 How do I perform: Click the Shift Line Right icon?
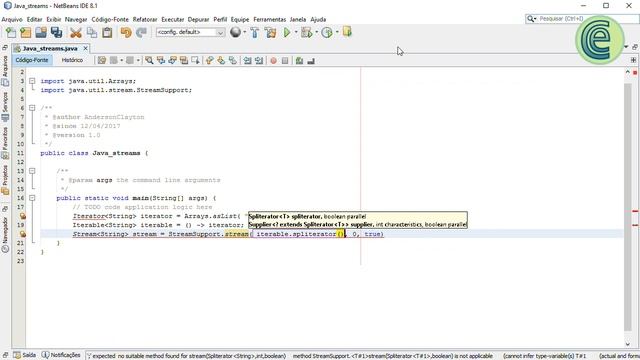click(x=259, y=60)
